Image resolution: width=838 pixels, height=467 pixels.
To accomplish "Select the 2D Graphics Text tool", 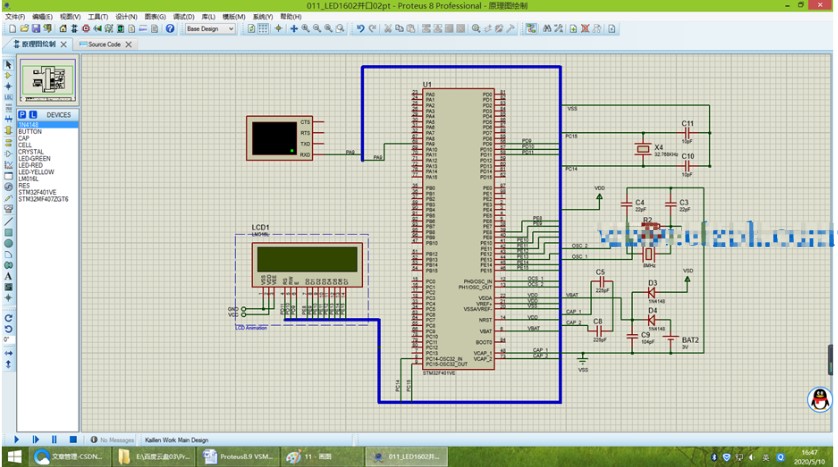I will pyautogui.click(x=8, y=276).
